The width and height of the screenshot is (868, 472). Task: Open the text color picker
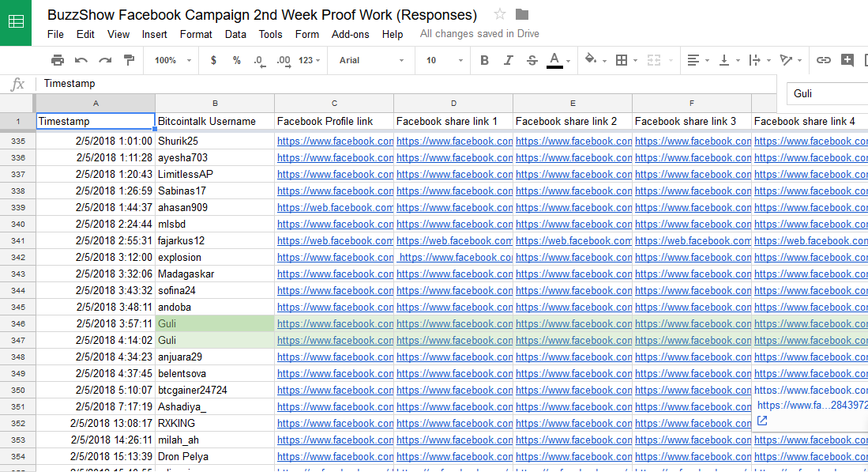[554, 60]
